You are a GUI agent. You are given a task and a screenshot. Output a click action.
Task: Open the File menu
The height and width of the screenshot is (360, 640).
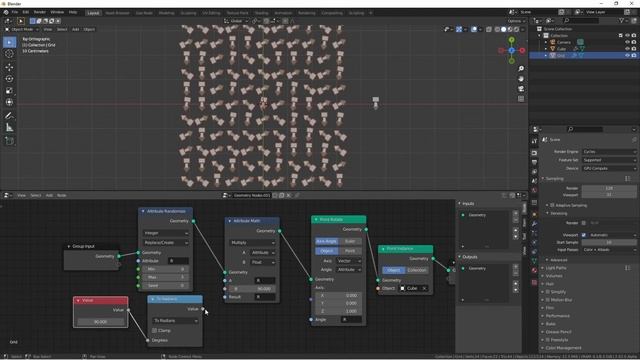15,12
